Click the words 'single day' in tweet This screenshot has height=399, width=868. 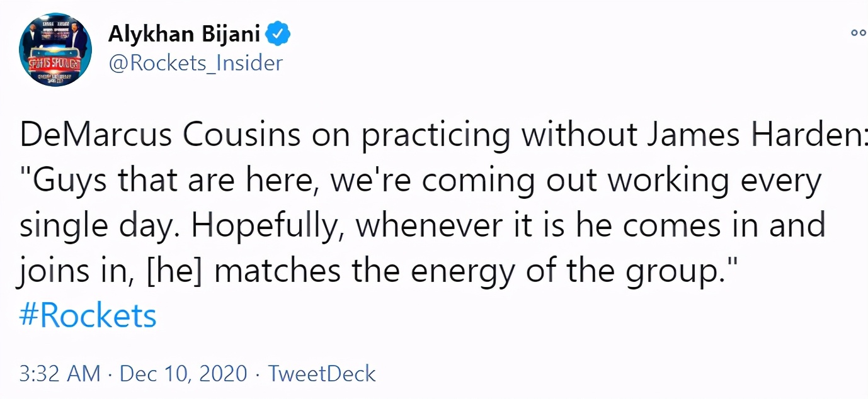tap(94, 227)
